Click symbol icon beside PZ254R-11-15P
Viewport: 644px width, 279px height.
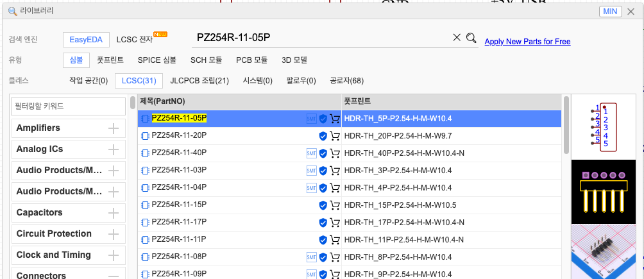click(x=145, y=205)
